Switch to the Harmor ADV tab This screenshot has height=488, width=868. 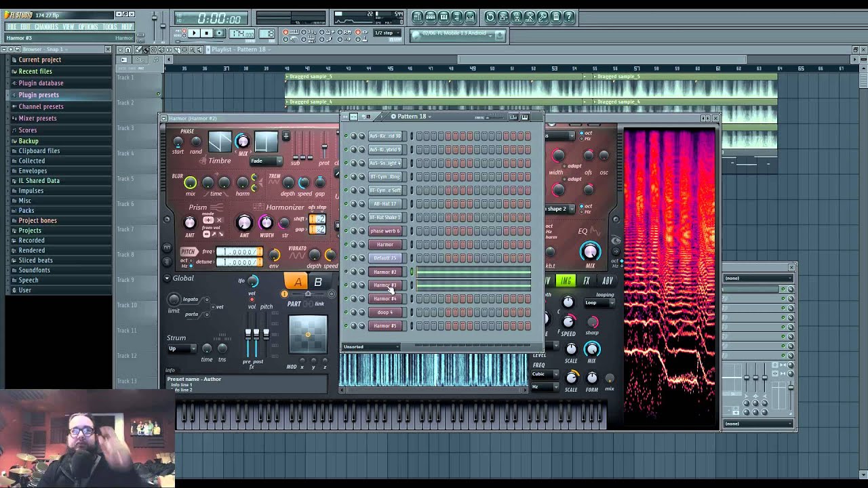607,281
